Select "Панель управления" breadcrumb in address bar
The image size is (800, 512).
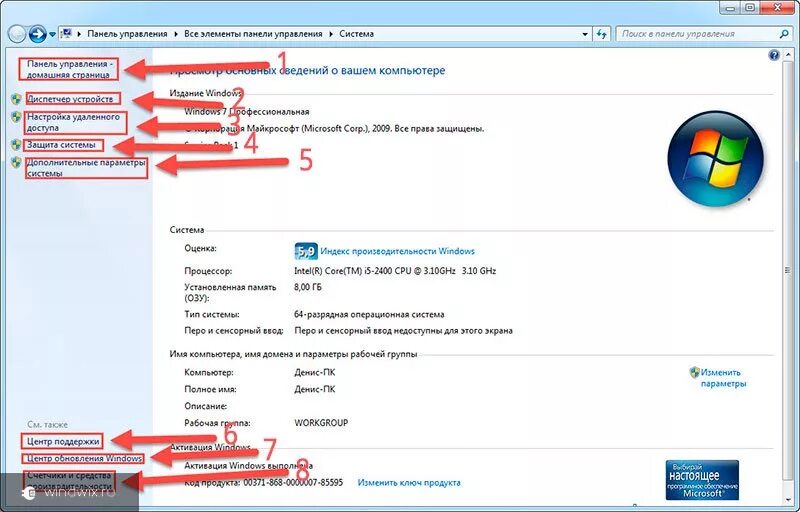click(127, 34)
